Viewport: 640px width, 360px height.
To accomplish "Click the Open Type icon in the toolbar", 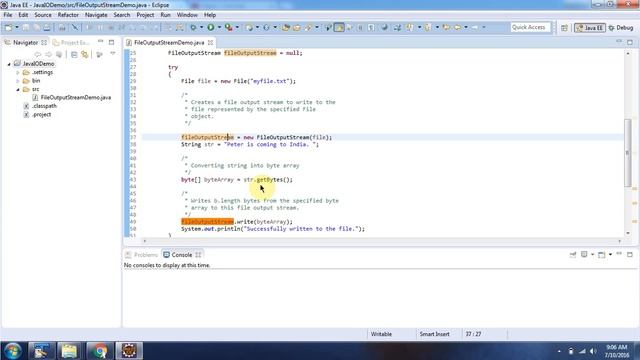I will 286,27.
